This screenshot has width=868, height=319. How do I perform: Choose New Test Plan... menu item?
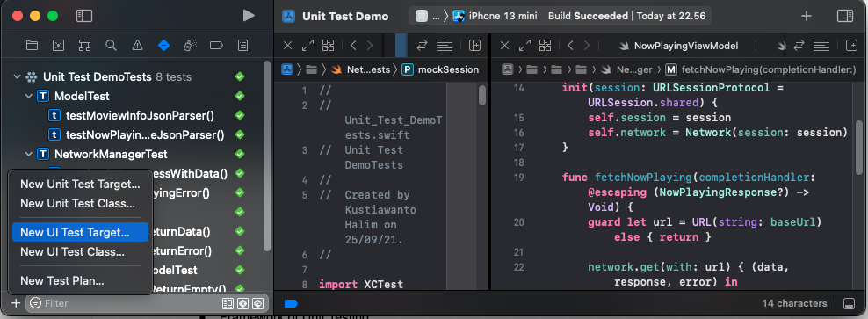[x=80, y=281]
